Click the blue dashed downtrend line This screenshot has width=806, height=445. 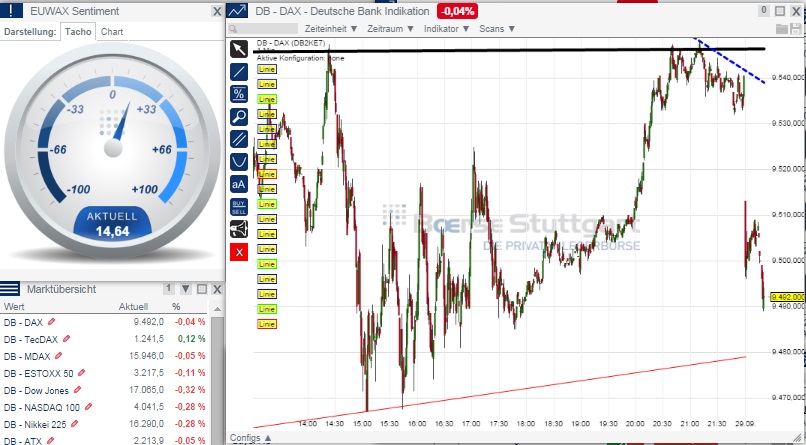(x=730, y=61)
